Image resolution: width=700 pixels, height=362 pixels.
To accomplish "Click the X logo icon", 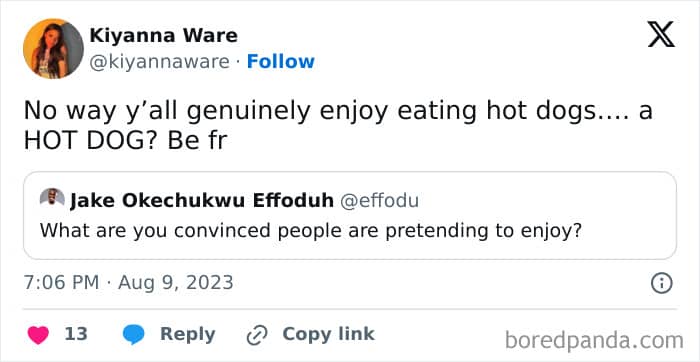I will (661, 36).
